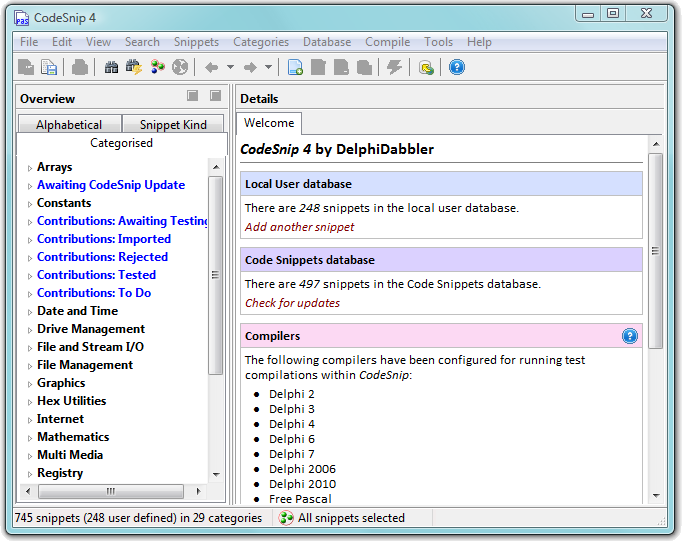This screenshot has height=541, width=682.
Task: Open the Forward history dropdown arrow
Action: (268, 67)
